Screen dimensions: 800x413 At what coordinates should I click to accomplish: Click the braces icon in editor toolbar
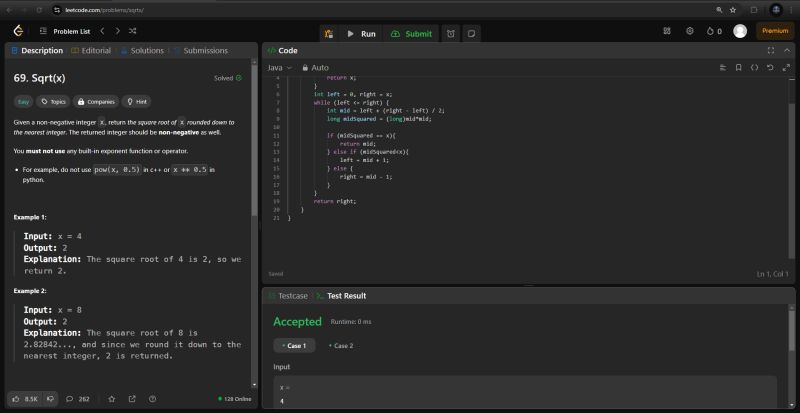754,67
